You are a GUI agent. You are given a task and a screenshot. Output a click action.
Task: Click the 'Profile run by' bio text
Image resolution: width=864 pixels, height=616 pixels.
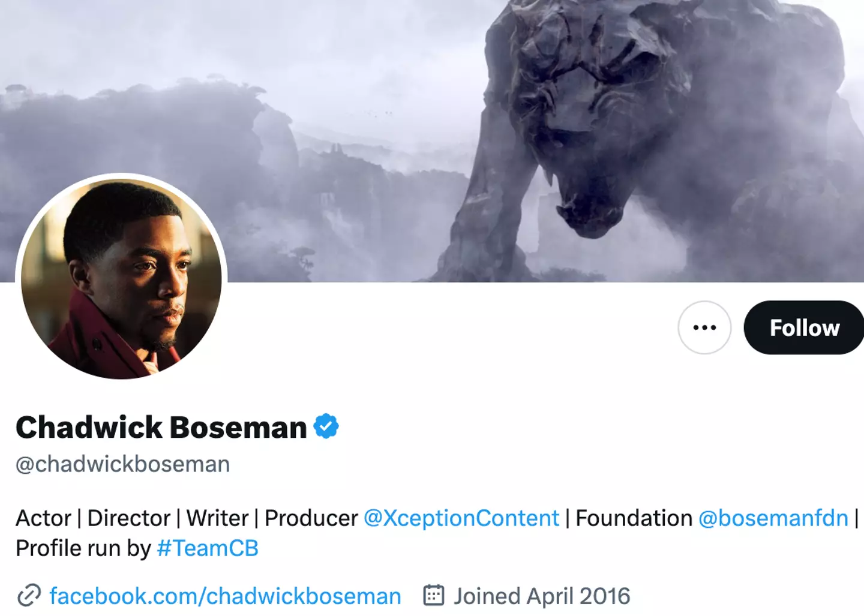point(83,548)
